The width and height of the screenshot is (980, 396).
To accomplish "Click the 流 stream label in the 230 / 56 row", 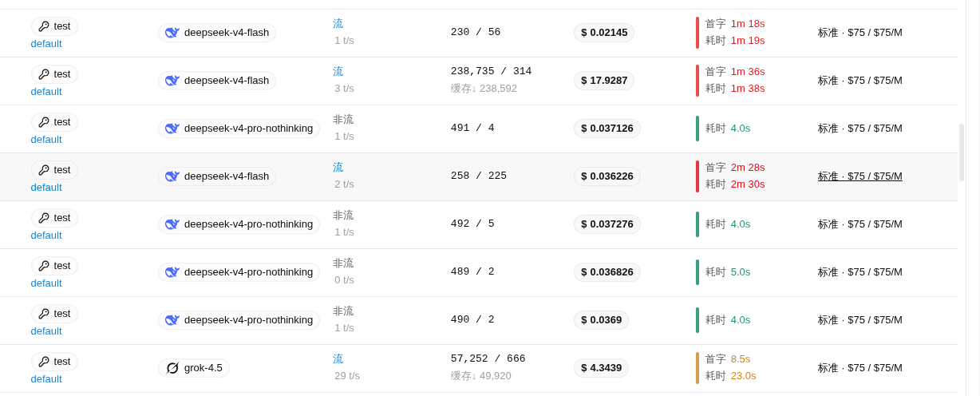I will [x=338, y=24].
